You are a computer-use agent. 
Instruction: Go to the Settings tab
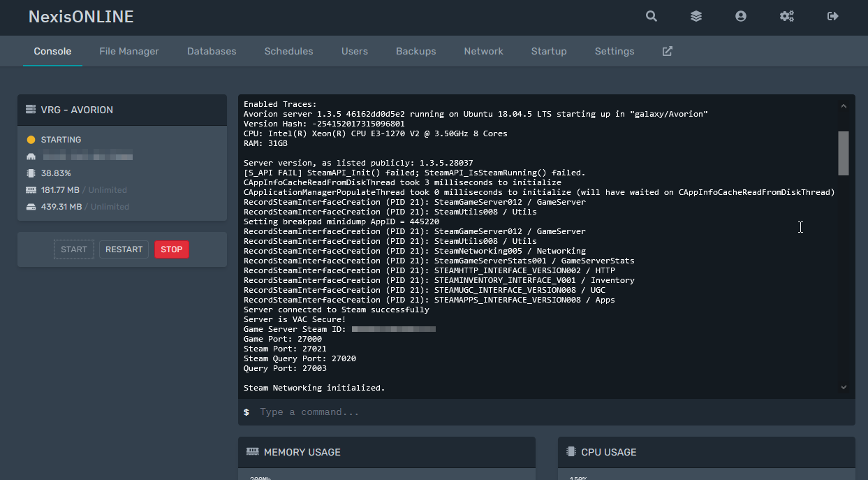(x=615, y=51)
